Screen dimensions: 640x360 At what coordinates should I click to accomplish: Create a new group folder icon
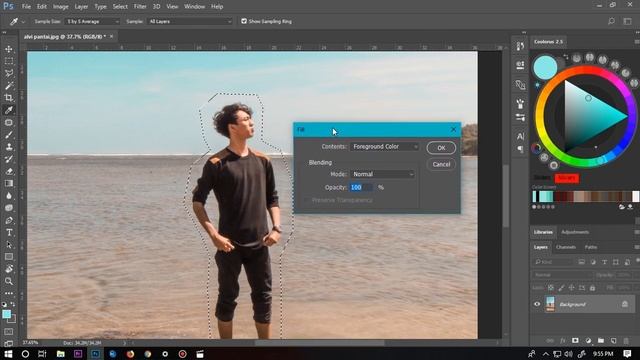pyautogui.click(x=601, y=340)
